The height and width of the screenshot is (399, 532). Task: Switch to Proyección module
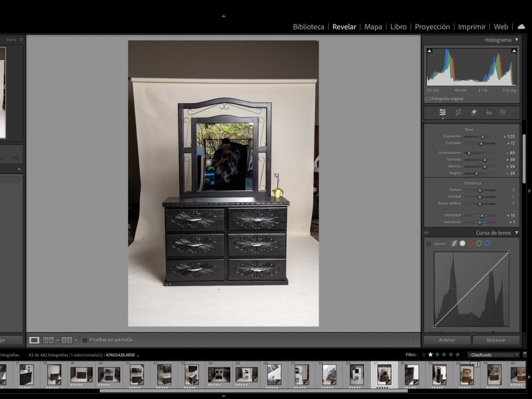432,27
